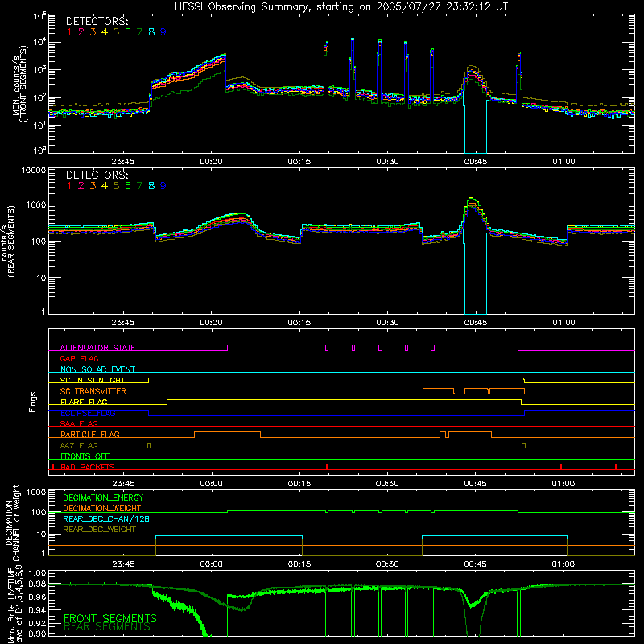Click the yellow detector number 4 in the front segments legend
Screen dimensions: 644x644
tap(105, 31)
